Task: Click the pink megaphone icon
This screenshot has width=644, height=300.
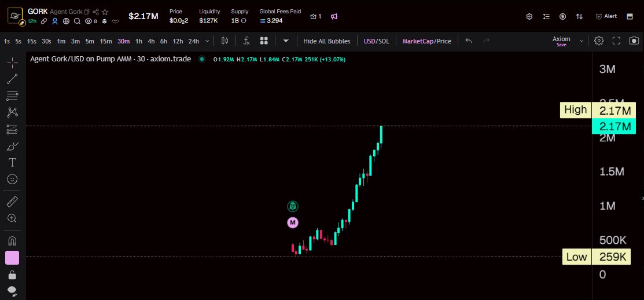Action: click(x=334, y=16)
